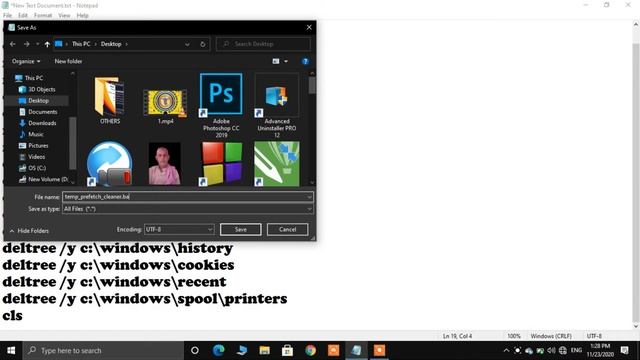This screenshot has height=360, width=640.
Task: Open Save as type dropdown
Action: pyautogui.click(x=188, y=209)
